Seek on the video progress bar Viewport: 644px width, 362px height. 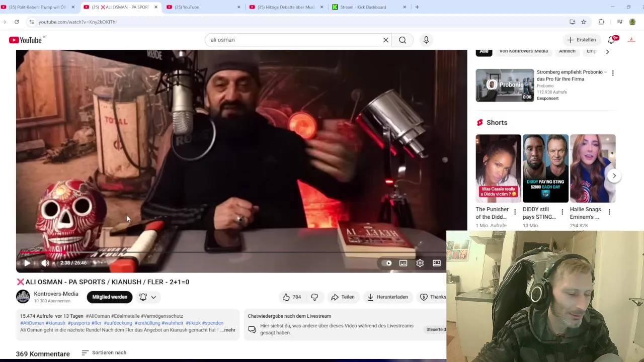point(231,252)
